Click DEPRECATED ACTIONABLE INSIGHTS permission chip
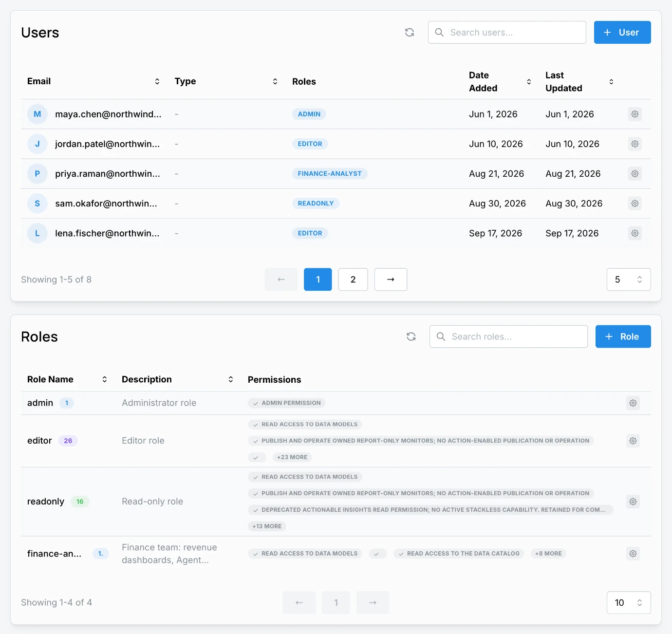 [430, 510]
